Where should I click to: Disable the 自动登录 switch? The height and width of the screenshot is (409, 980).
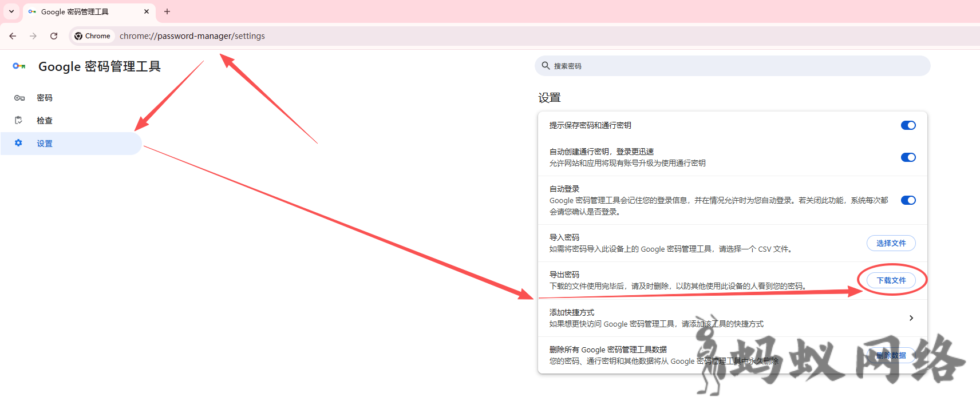(x=908, y=200)
